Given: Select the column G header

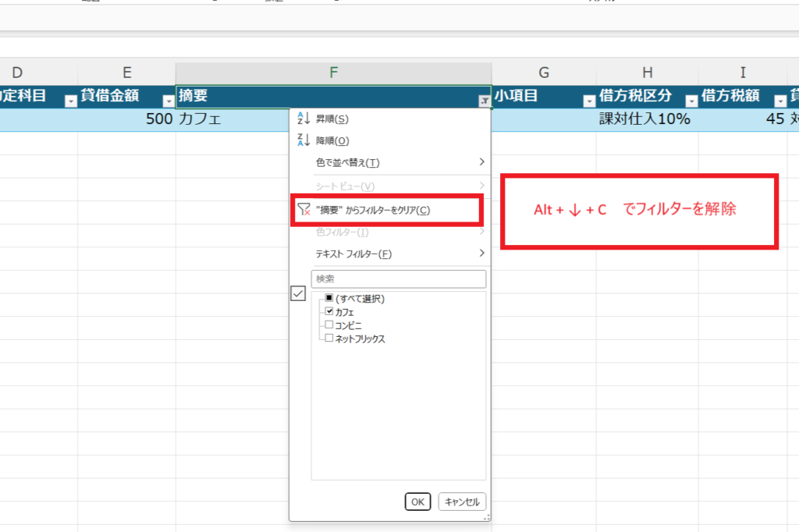Looking at the screenshot, I should [x=544, y=73].
